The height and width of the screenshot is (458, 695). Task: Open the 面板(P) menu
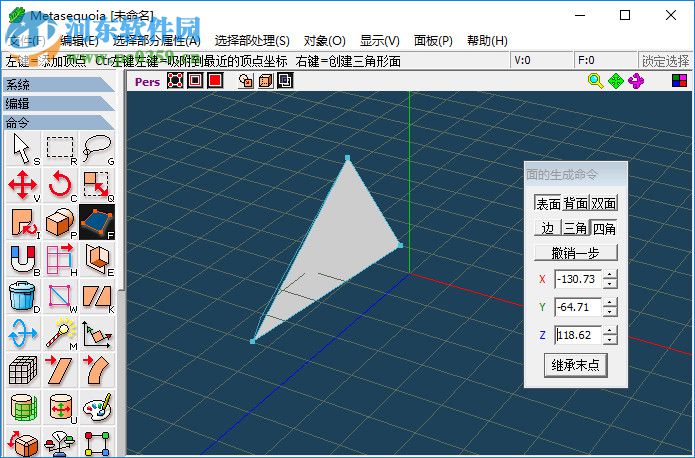[x=433, y=41]
